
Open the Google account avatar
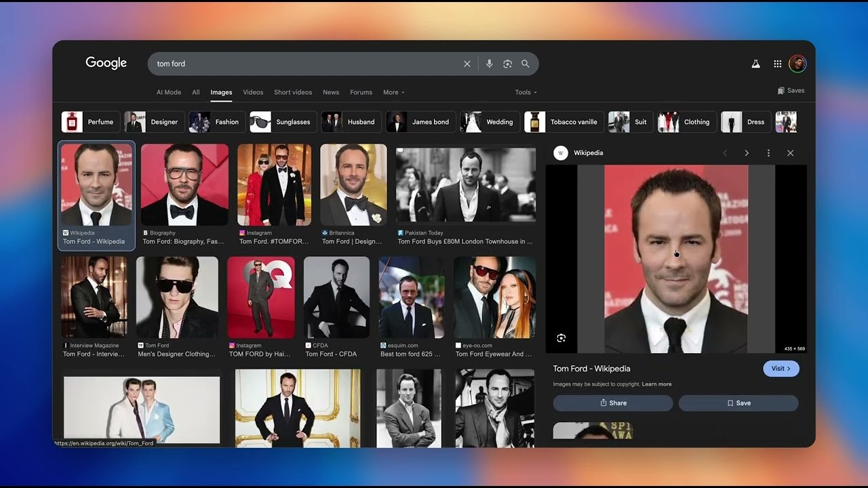797,64
